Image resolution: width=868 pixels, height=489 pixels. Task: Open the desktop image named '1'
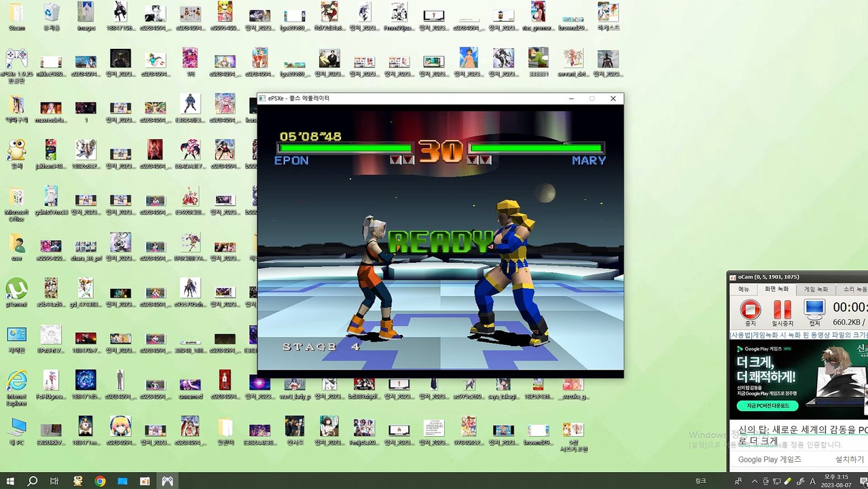[x=86, y=111]
